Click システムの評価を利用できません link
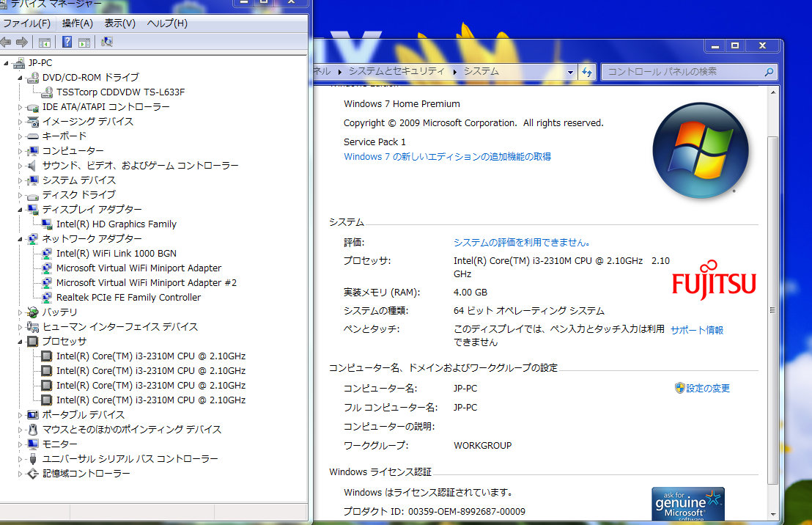Screen dimensions: 812x525 tap(522, 243)
